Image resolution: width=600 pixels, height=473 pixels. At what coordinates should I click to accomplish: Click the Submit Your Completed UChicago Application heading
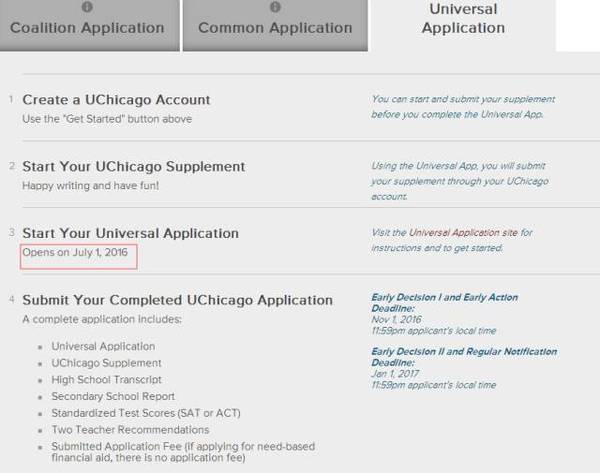(177, 300)
